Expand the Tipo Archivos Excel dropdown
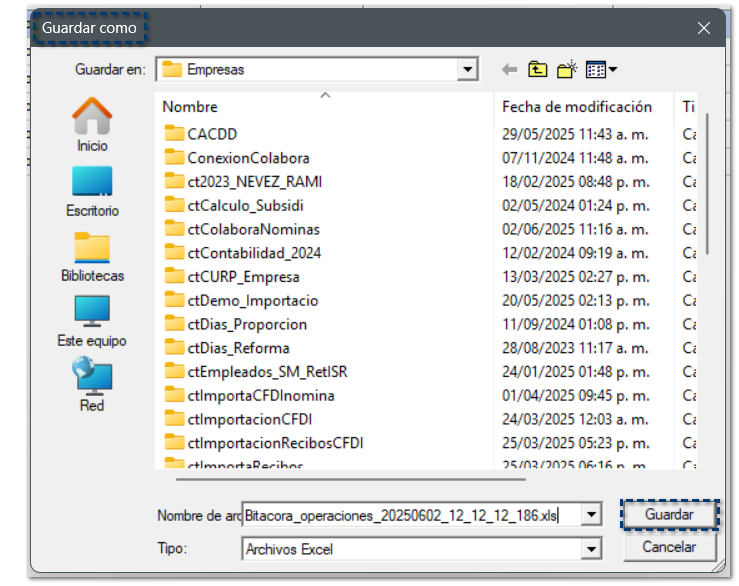 coord(591,549)
